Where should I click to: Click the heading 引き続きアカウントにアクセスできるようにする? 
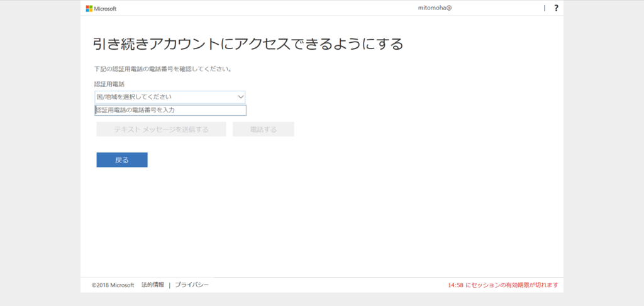coord(248,44)
